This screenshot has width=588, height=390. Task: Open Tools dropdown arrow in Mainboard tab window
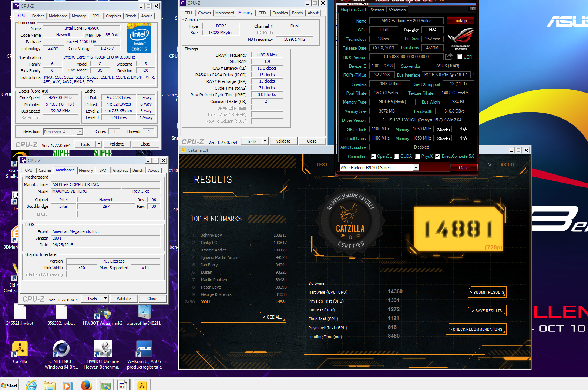click(x=105, y=299)
